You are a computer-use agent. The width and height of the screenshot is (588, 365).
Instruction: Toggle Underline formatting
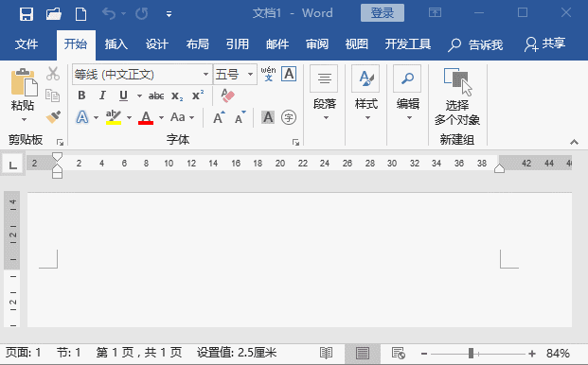point(123,96)
